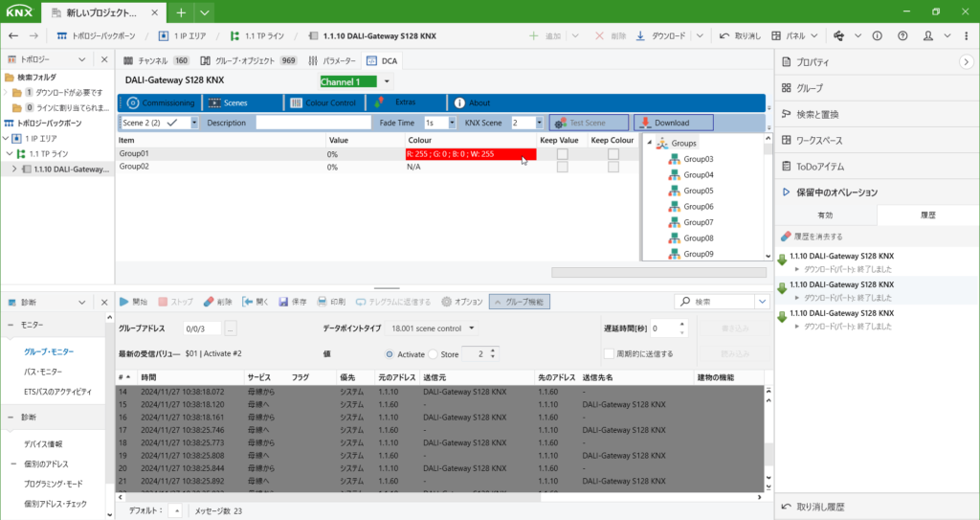
Task: Click the 開始 play icon in monitor toolbar
Action: (x=124, y=302)
